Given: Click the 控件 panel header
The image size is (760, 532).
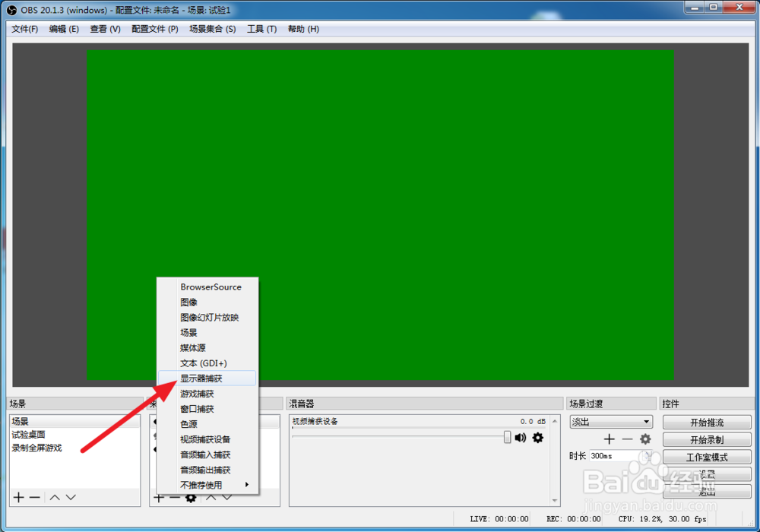Looking at the screenshot, I should (x=706, y=404).
